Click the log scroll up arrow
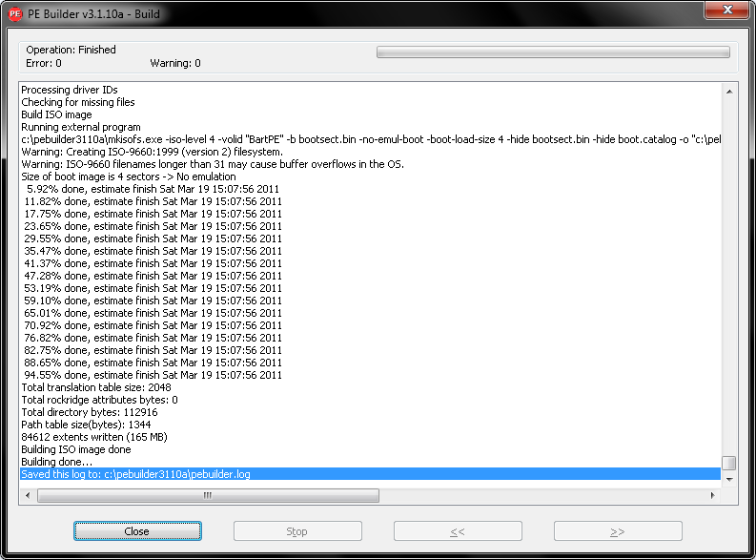This screenshot has height=560, width=756. [729, 92]
